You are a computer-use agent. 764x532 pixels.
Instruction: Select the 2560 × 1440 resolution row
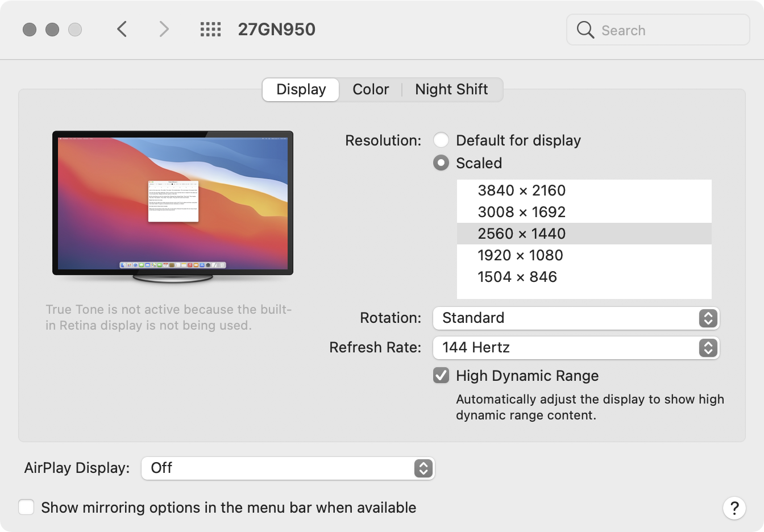coord(584,234)
